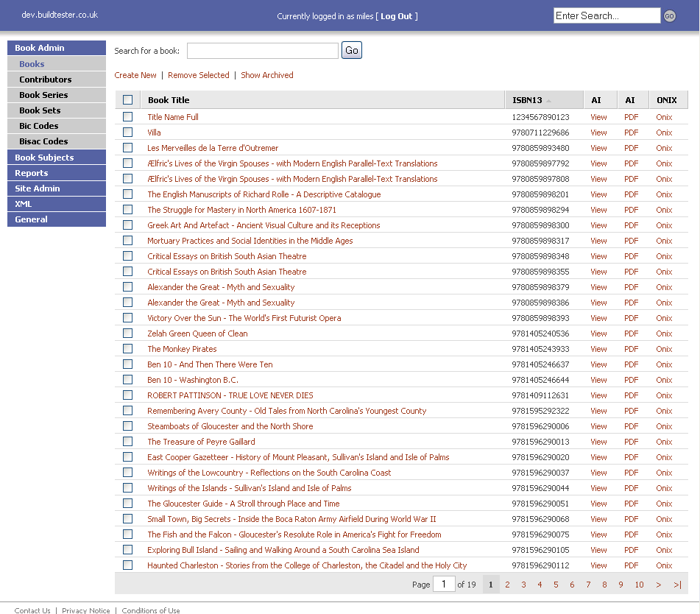Click dev.buildtester.co.uk site title
The height and width of the screenshot is (614, 700).
(60, 15)
